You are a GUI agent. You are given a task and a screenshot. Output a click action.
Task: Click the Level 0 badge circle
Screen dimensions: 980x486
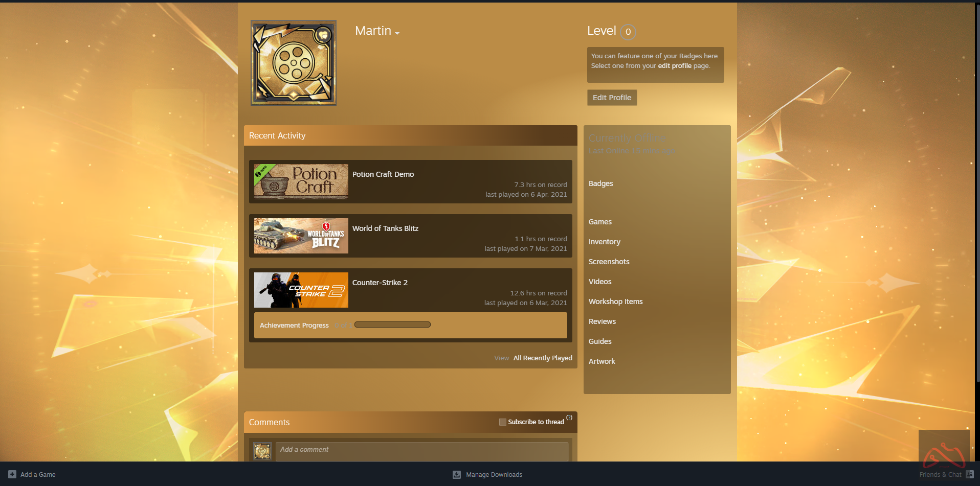tap(628, 32)
